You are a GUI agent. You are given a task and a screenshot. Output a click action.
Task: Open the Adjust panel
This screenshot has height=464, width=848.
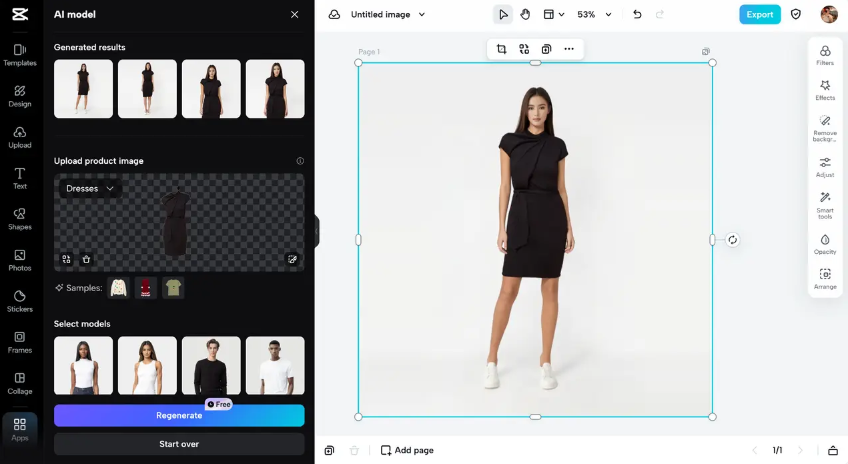tap(825, 167)
